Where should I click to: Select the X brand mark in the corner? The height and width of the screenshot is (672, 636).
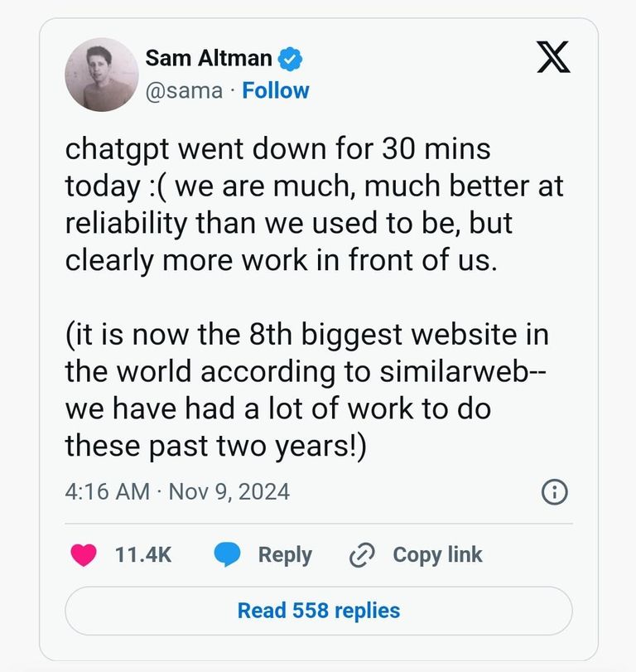click(554, 58)
